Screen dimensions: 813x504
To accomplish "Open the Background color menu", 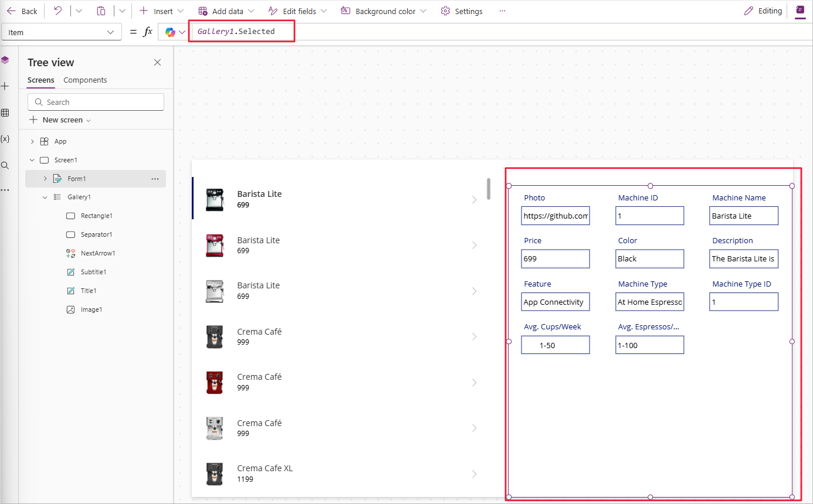I will pyautogui.click(x=383, y=11).
